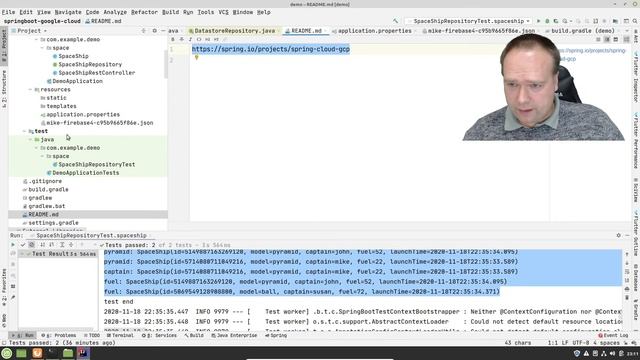Screen dimensions: 640x360
Task: Toggle the Structure tool window side tab
Action: (x=4, y=89)
